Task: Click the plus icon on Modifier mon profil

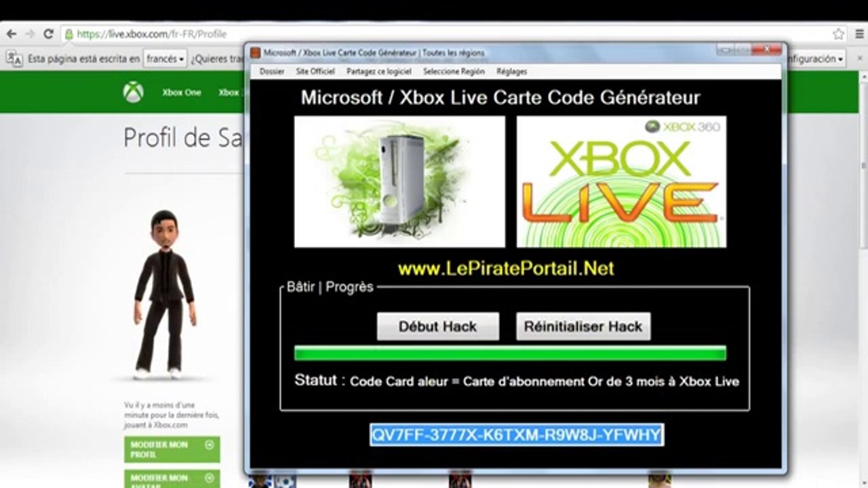Action: pos(210,445)
